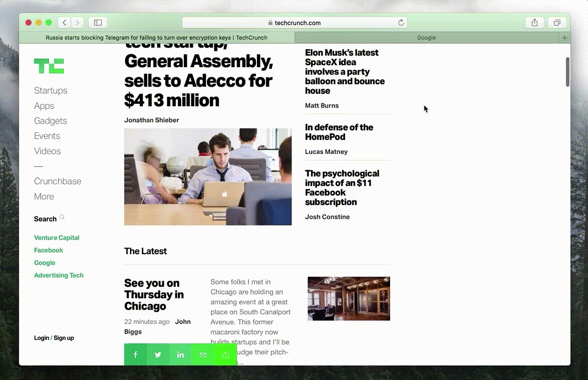The image size is (588, 380).
Task: Click the techcrunch.com address bar
Action: pyautogui.click(x=295, y=23)
